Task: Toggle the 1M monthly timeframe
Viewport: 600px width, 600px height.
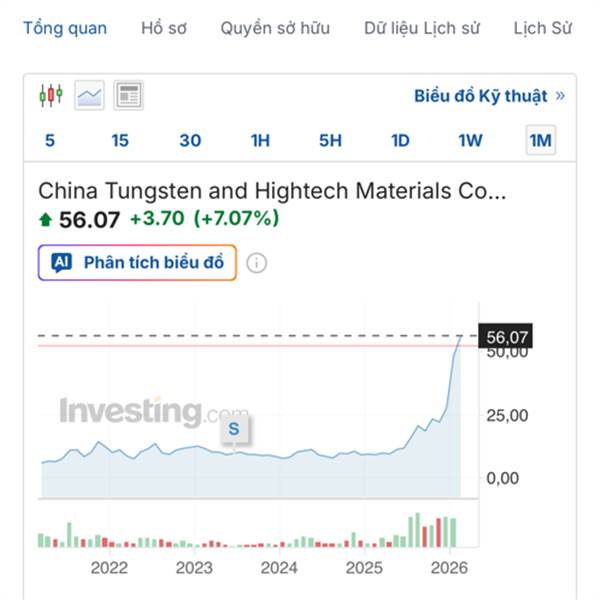Action: (540, 140)
